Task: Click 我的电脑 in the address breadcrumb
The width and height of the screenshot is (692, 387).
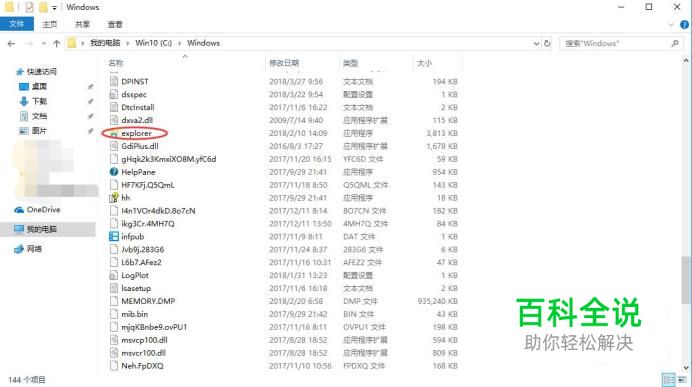Action: coord(105,43)
